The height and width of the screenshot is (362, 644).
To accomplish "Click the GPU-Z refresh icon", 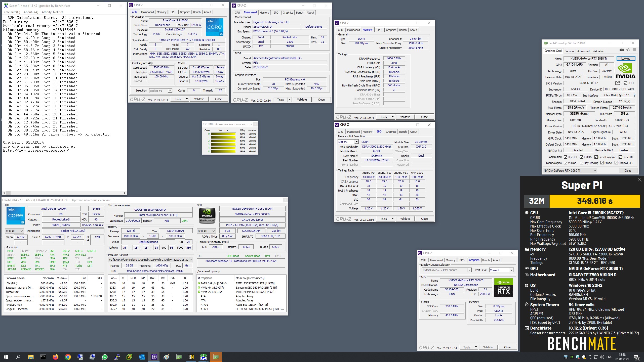I will pyautogui.click(x=628, y=50).
